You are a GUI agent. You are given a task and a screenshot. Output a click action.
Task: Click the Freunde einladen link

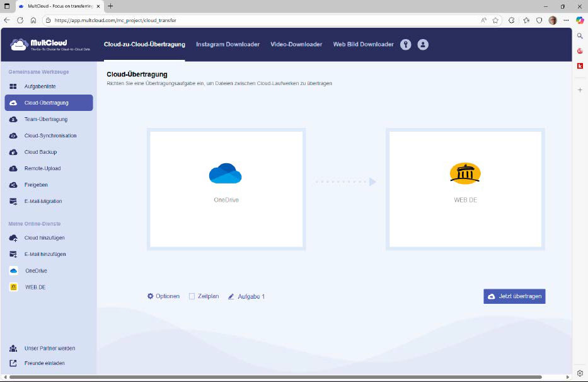pos(44,363)
